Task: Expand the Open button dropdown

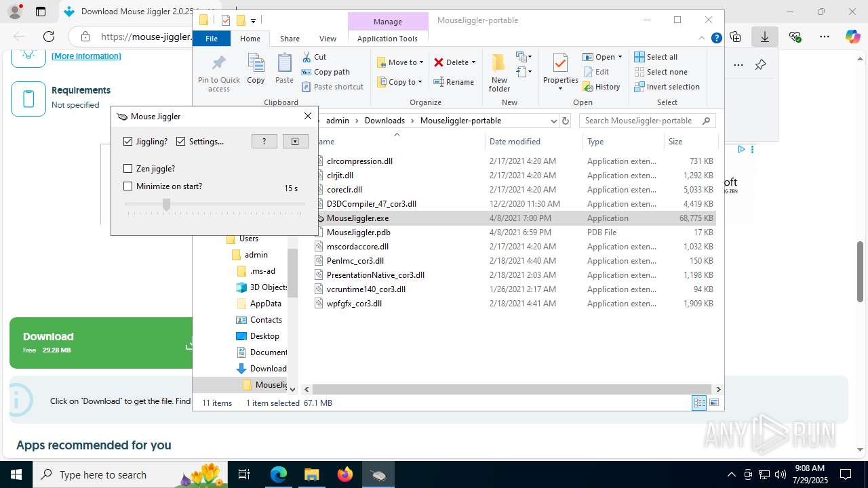Action: click(620, 57)
